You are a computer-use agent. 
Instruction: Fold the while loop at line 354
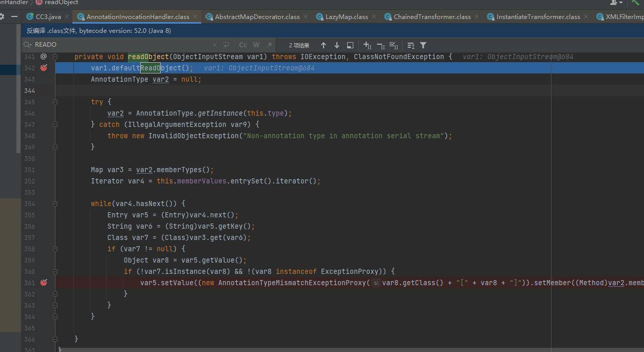(55, 203)
